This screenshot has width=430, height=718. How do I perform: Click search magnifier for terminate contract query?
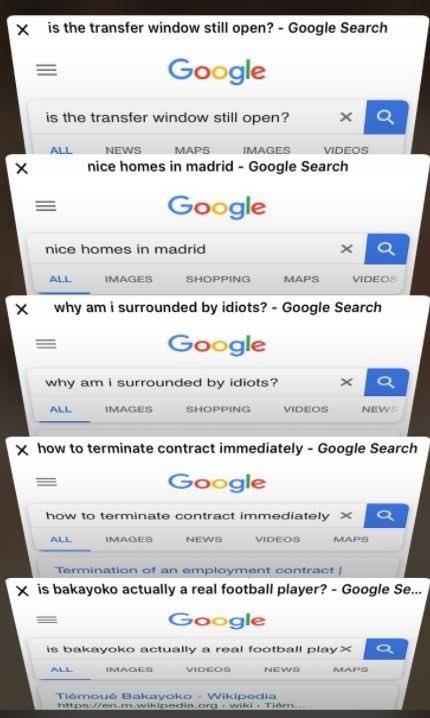[386, 516]
